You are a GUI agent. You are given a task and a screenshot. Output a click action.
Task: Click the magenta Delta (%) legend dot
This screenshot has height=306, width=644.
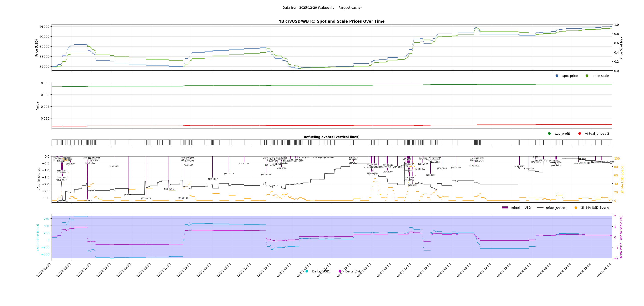coord(340,271)
